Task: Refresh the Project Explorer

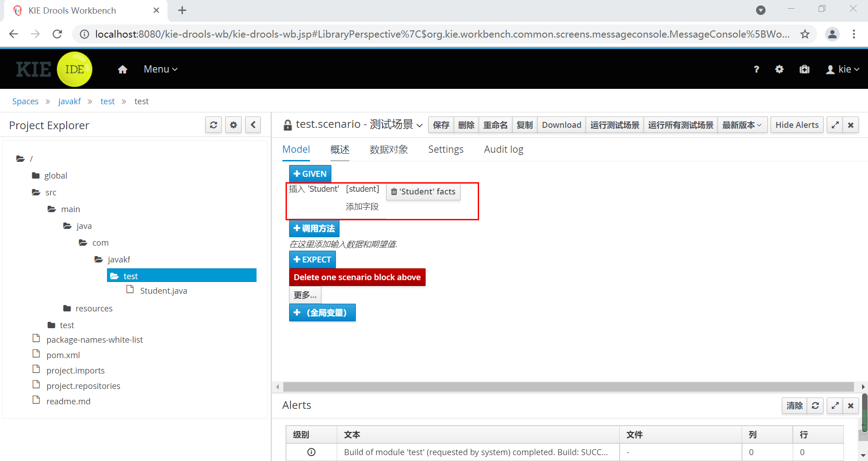Action: (213, 125)
